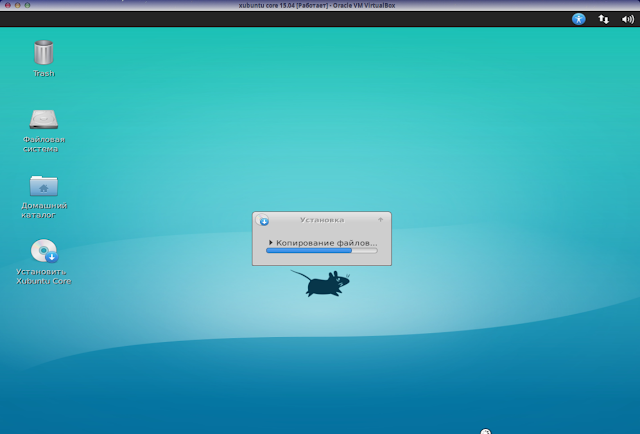Click the Trash label text
Viewport: 640px width, 434px height.
(x=44, y=73)
